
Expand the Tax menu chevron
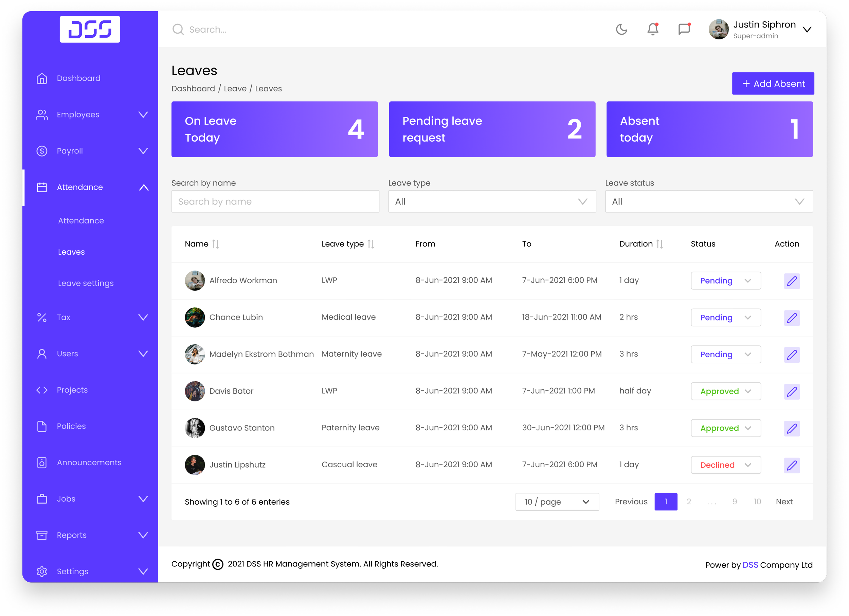coord(143,318)
